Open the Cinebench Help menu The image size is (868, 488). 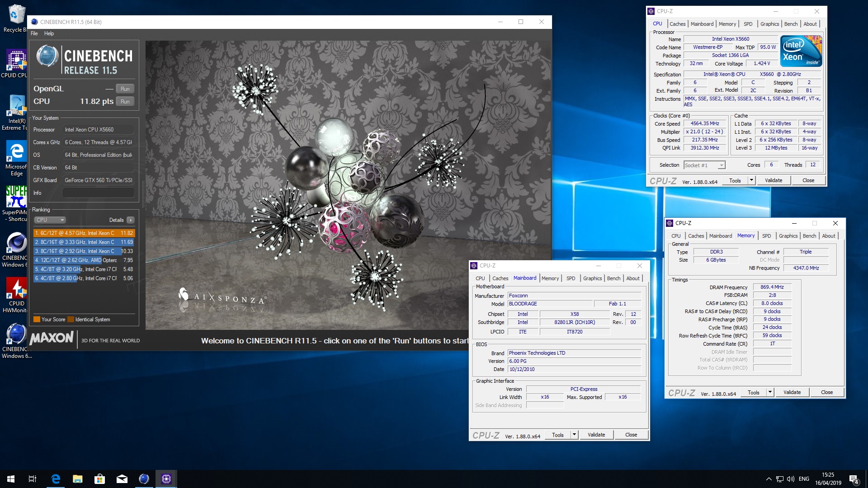point(49,33)
